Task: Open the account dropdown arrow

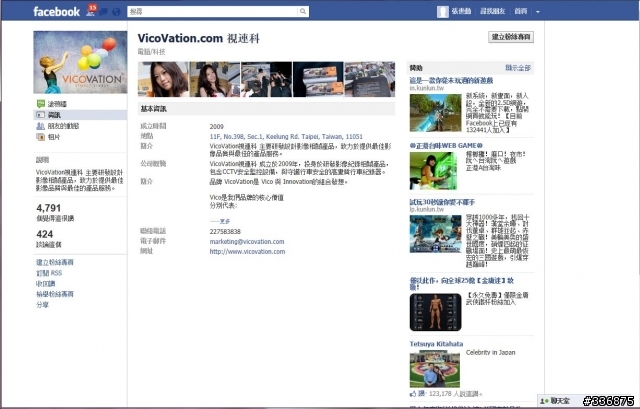Action: 538,12
